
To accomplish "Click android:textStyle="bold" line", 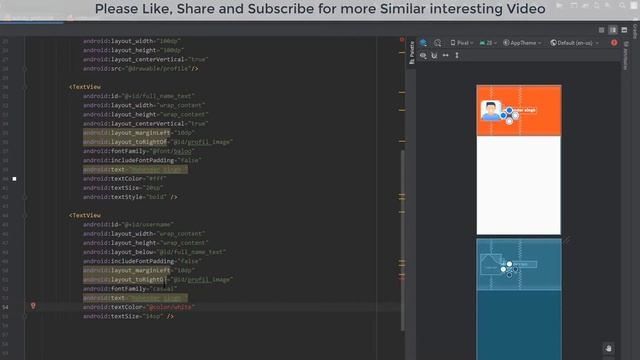I will click(x=130, y=197).
